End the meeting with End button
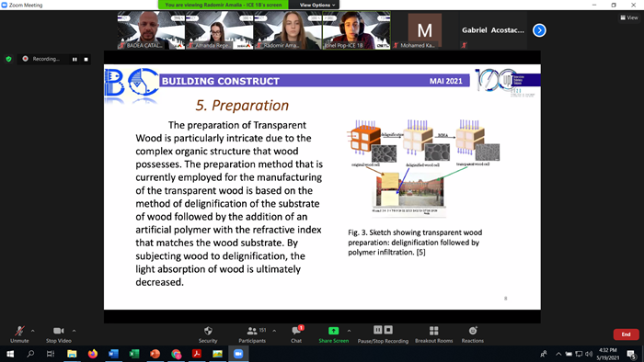Screen dimensions: 644x362 (626, 334)
